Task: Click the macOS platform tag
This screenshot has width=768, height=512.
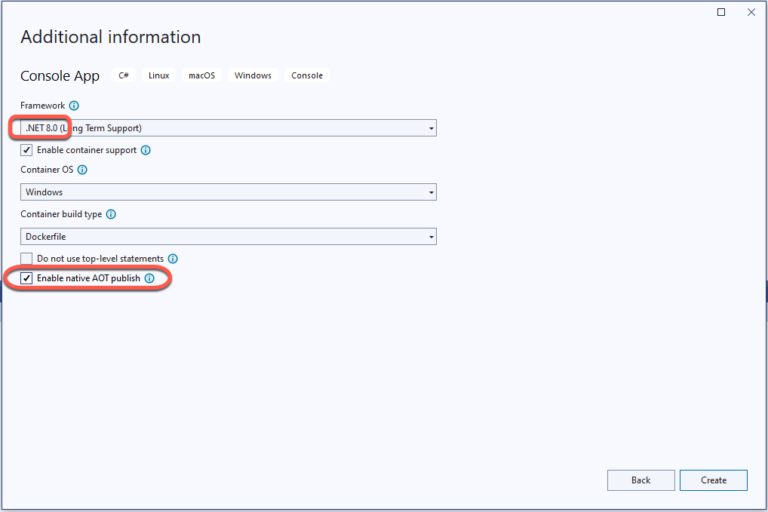Action: pos(202,76)
